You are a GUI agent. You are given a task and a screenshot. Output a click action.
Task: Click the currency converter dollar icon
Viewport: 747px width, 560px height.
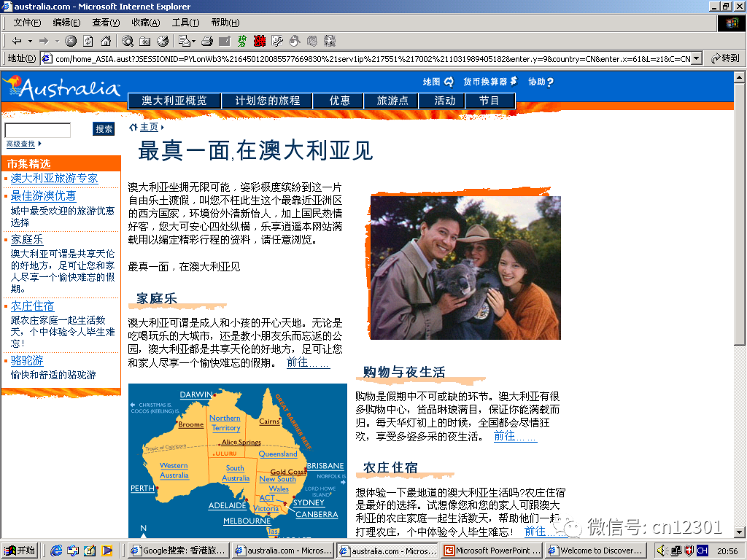514,82
